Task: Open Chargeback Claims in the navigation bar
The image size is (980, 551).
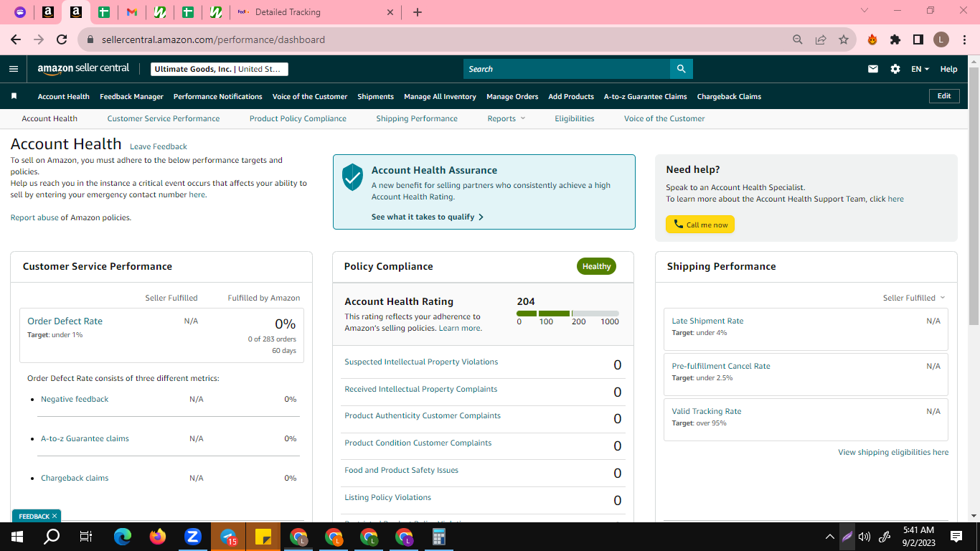Action: click(729, 96)
